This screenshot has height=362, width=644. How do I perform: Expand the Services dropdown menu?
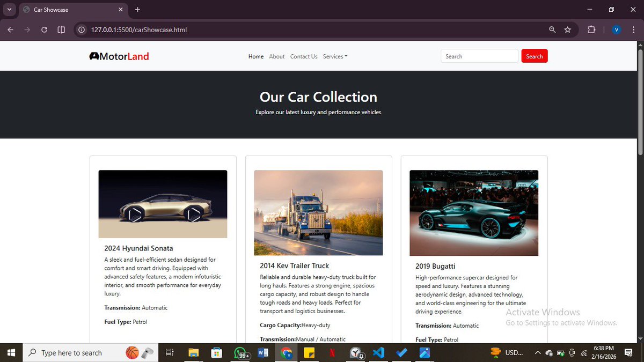pos(335,56)
